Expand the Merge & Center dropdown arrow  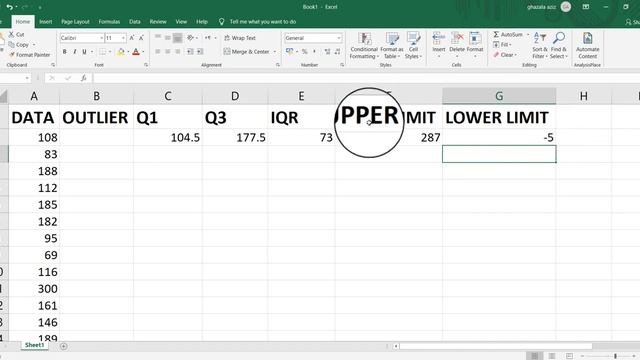[x=275, y=52]
